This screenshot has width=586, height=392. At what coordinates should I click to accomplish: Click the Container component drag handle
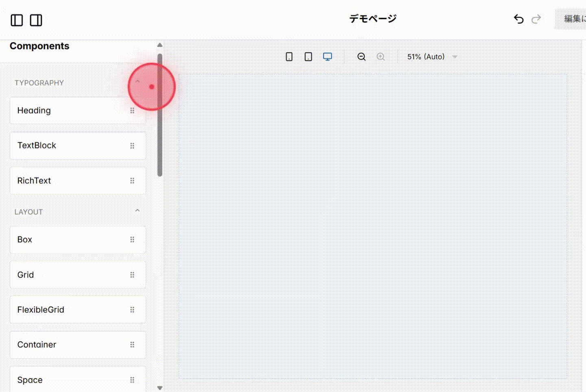pyautogui.click(x=132, y=344)
